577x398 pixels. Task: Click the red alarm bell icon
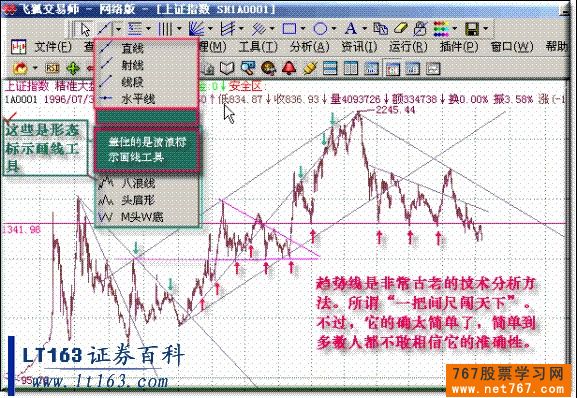click(289, 68)
